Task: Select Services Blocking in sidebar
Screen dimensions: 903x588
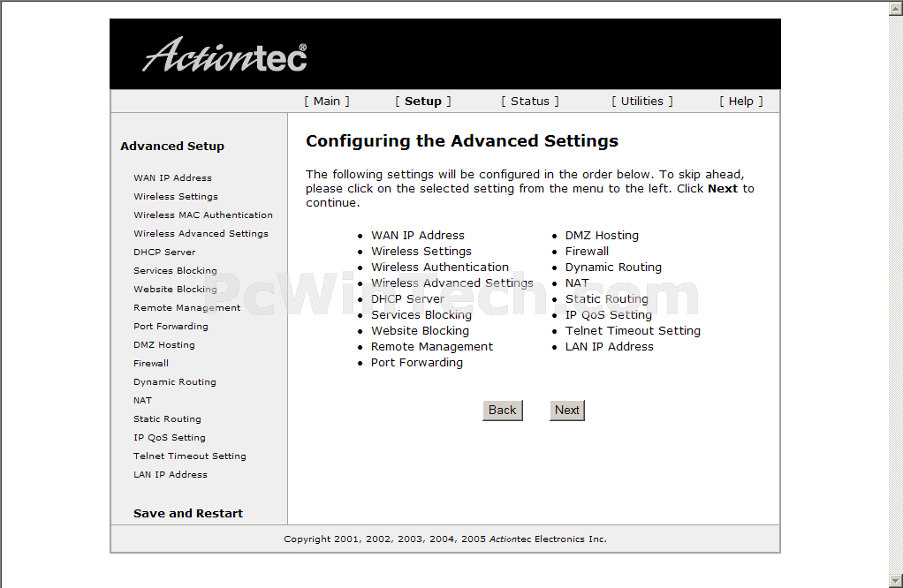Action: point(175,270)
